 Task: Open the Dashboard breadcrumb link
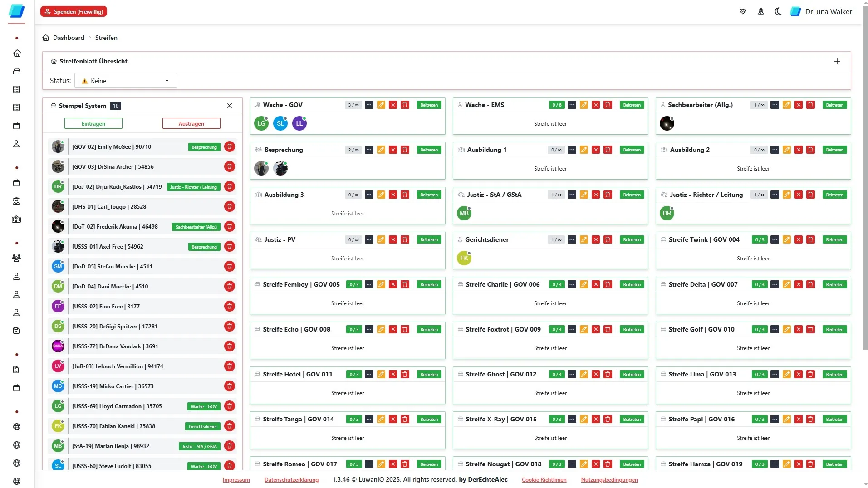click(69, 38)
